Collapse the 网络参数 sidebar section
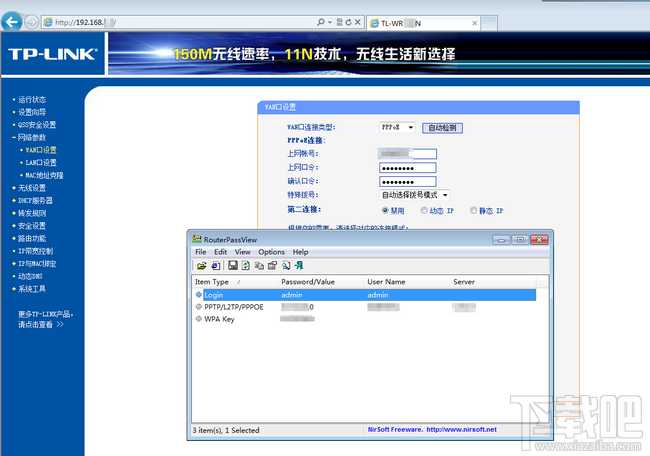 [x=29, y=137]
